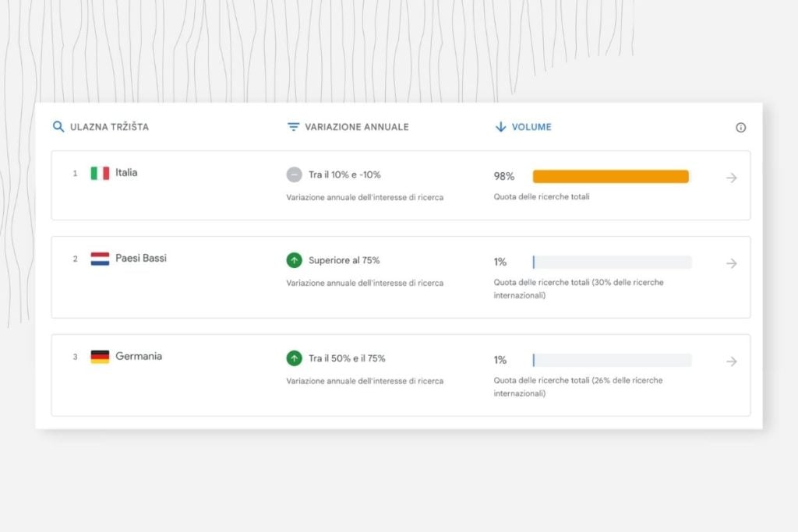Click the green up-arrow icon for Germania

[294, 358]
